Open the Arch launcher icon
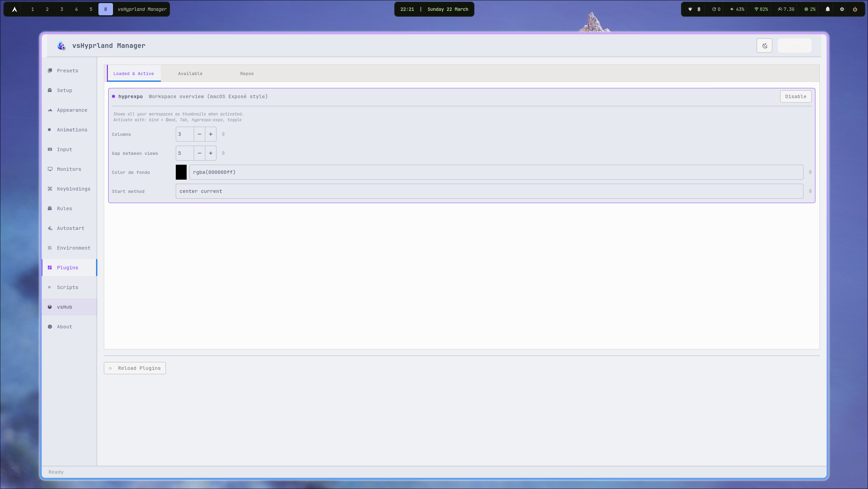 click(x=14, y=9)
